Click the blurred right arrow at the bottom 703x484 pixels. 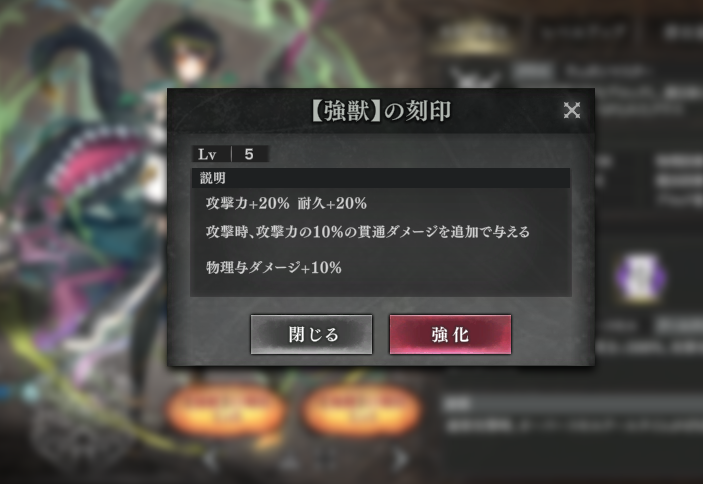[x=401, y=459]
